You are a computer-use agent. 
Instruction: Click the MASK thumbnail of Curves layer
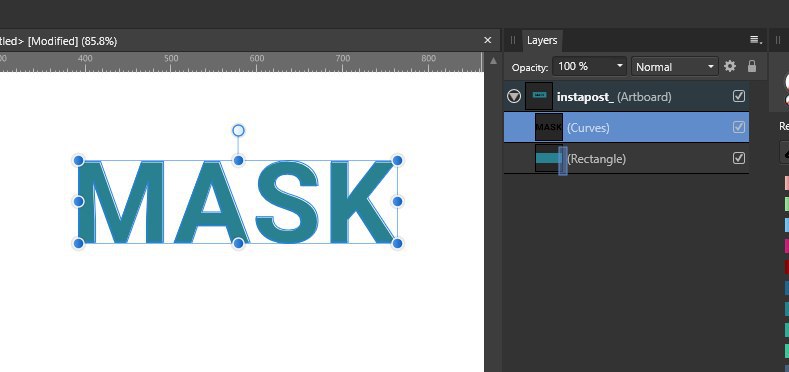tap(549, 127)
